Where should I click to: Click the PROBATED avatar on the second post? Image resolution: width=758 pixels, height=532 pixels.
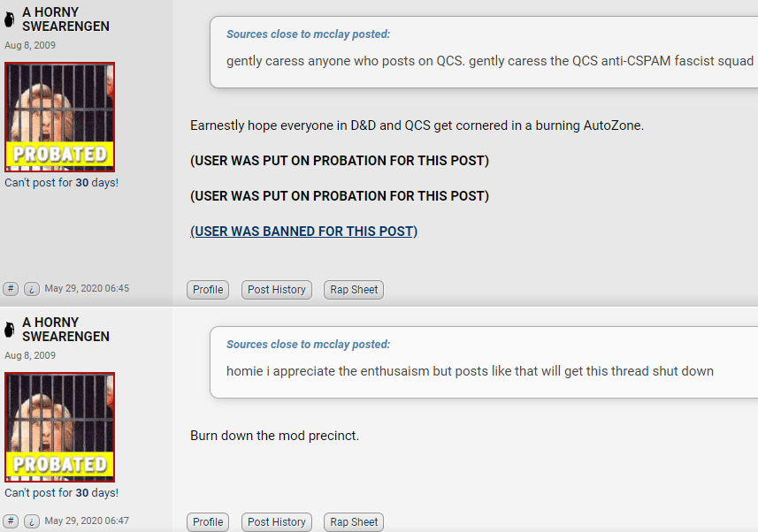pyautogui.click(x=60, y=427)
